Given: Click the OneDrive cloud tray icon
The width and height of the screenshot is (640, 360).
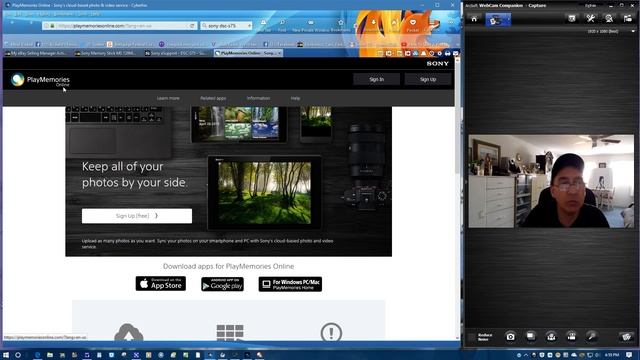Looking at the screenshot, I should [x=574, y=355].
